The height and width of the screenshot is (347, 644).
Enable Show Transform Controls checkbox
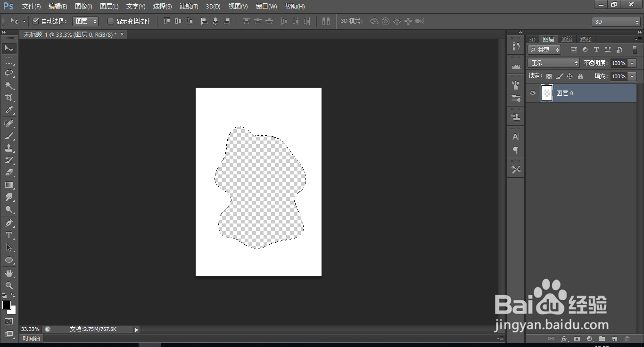click(x=111, y=21)
